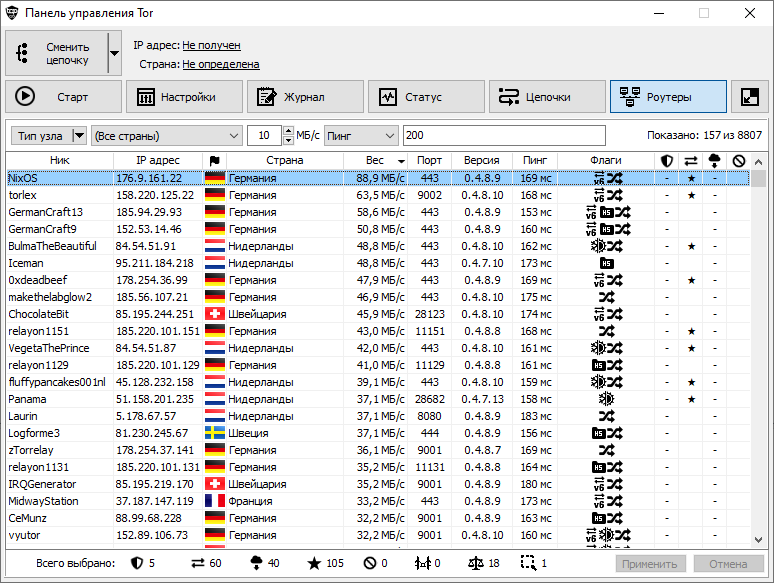The image size is (774, 583).
Task: Toggle favorite star for NixOS row
Action: [x=691, y=178]
